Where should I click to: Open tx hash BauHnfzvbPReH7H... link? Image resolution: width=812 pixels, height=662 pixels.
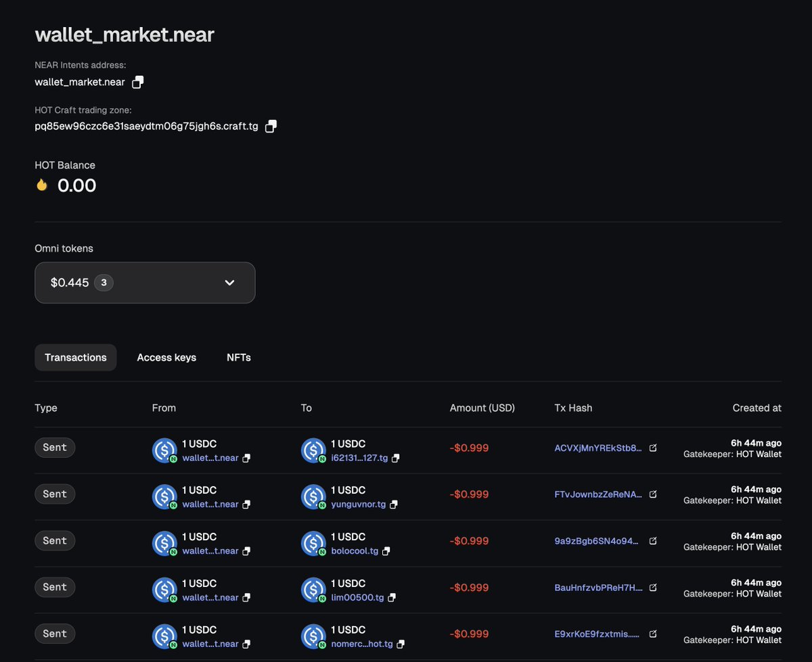(598, 588)
